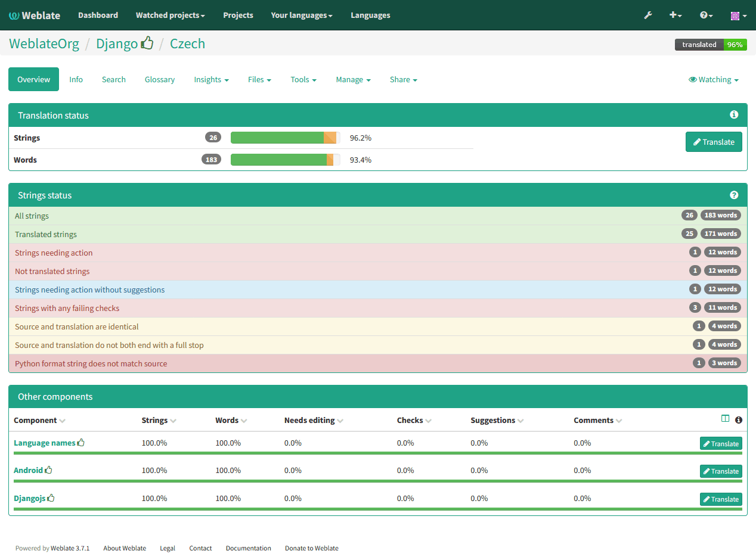Screen dimensions: 756x560
Task: Sort by Checks column
Action: (414, 420)
